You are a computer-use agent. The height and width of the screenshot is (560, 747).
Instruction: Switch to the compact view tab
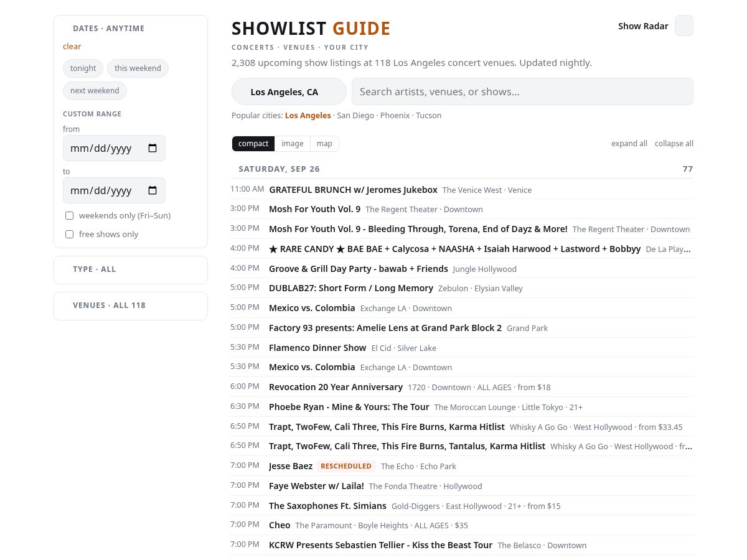coord(253,144)
